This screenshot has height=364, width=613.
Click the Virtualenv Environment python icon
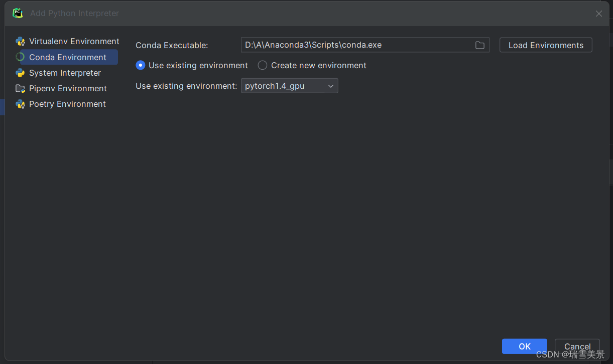pyautogui.click(x=20, y=42)
